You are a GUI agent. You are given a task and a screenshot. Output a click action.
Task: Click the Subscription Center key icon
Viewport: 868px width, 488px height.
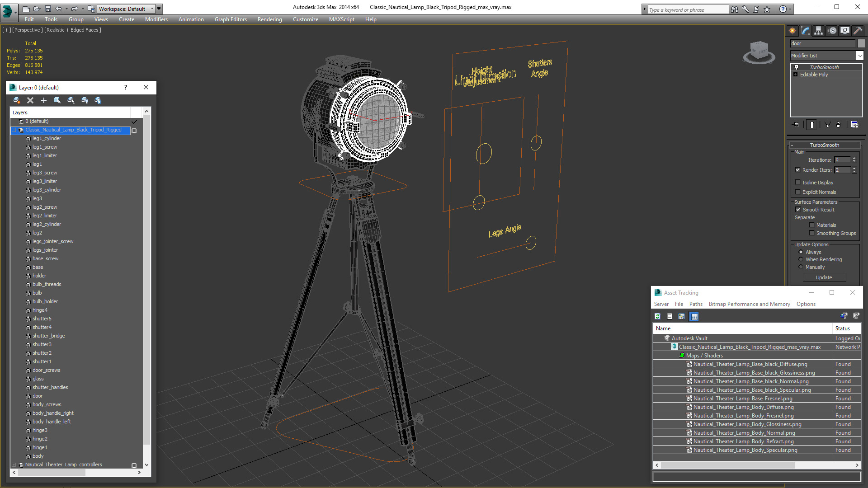click(x=745, y=9)
